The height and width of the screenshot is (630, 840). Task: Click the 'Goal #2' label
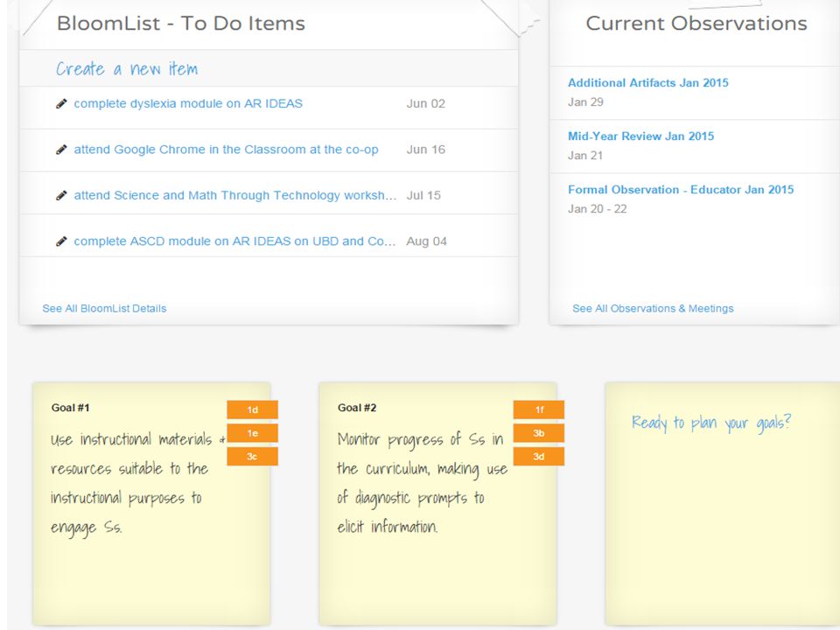point(357,408)
